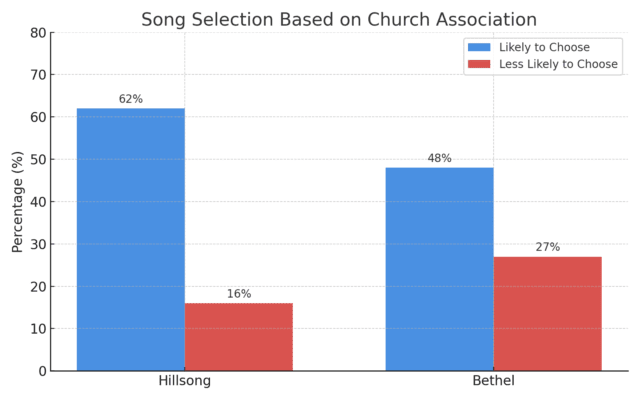Select the blue Bethel bar
This screenshot has width=640, height=400.
click(439, 269)
